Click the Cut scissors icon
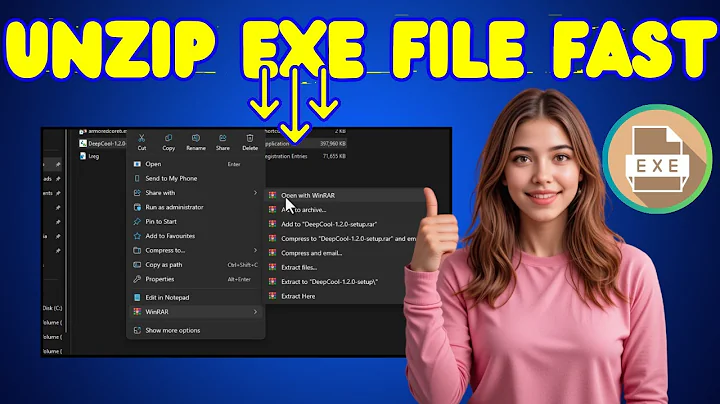This screenshot has width=720, height=404. pos(141,138)
